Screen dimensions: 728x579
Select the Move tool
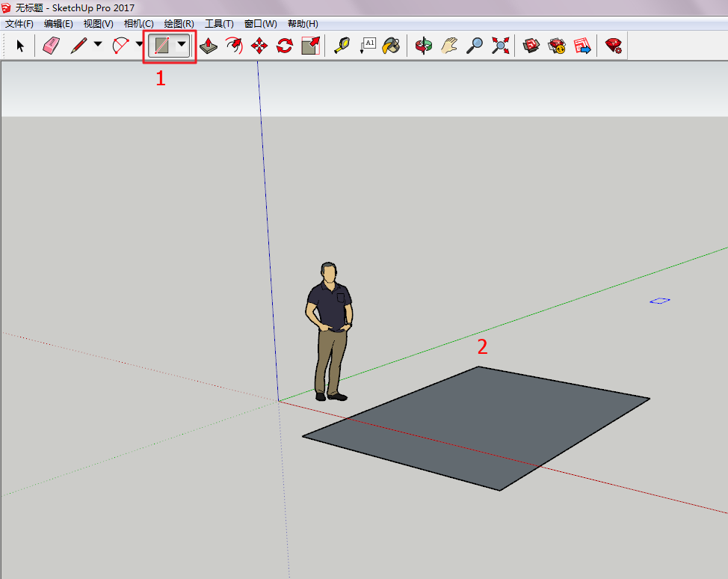259,46
